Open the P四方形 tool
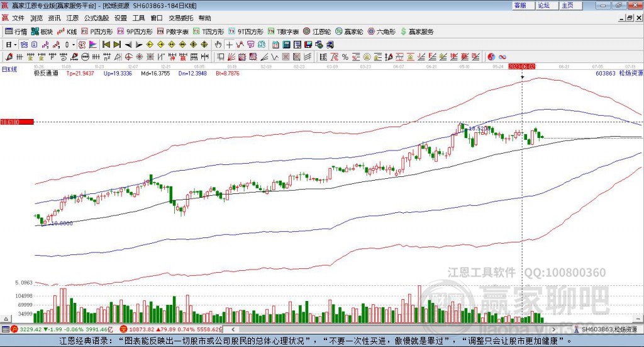644x347 pixels. point(97,31)
